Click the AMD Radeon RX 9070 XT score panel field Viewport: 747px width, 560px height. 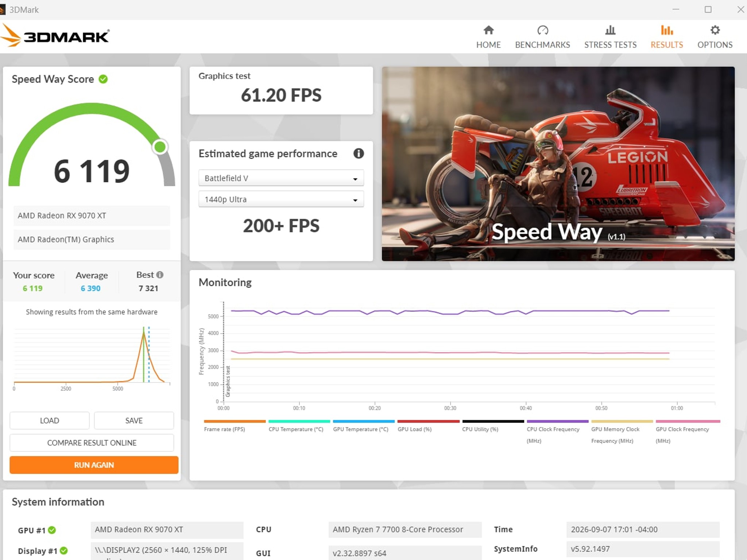click(x=92, y=215)
